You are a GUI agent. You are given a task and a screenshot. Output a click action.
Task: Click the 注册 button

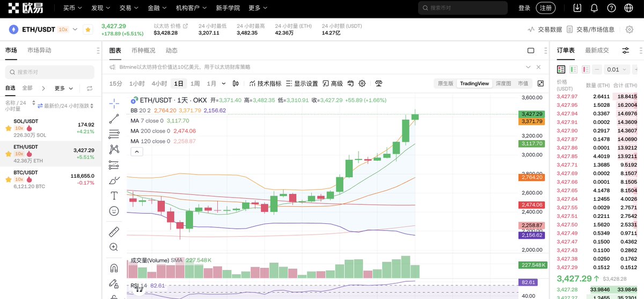point(546,8)
